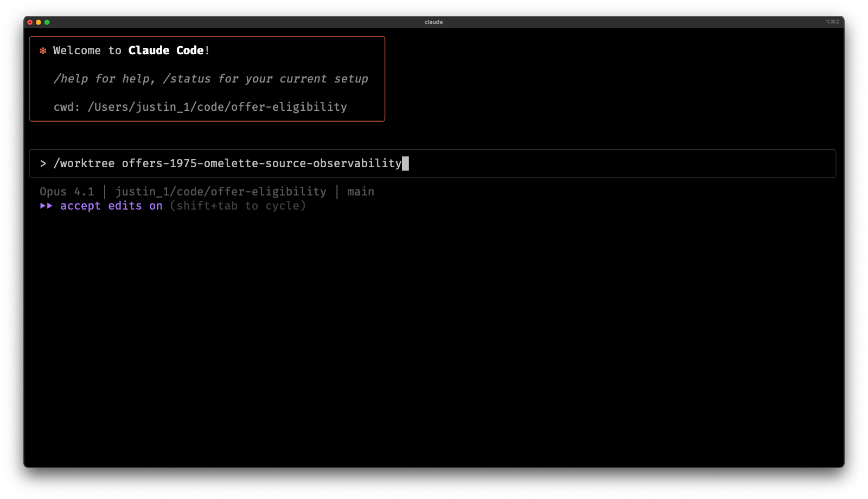The height and width of the screenshot is (499, 868).
Task: Select the cwd path /Users/justin_1/code/offer-eligibility
Action: (x=218, y=107)
